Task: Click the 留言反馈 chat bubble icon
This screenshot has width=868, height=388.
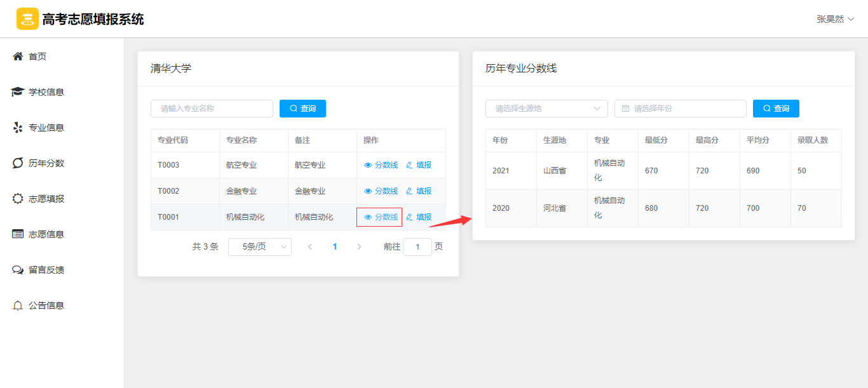Action: [x=18, y=270]
